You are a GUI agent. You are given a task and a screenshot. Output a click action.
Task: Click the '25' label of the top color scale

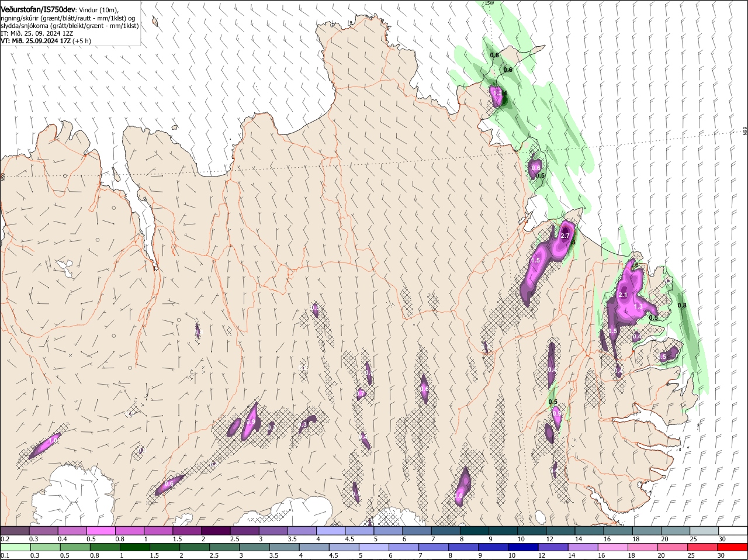pyautogui.click(x=693, y=539)
